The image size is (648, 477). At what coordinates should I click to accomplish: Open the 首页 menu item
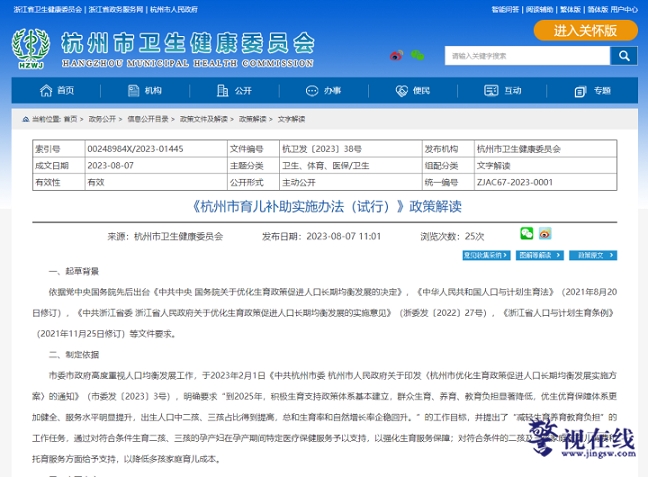[x=66, y=91]
